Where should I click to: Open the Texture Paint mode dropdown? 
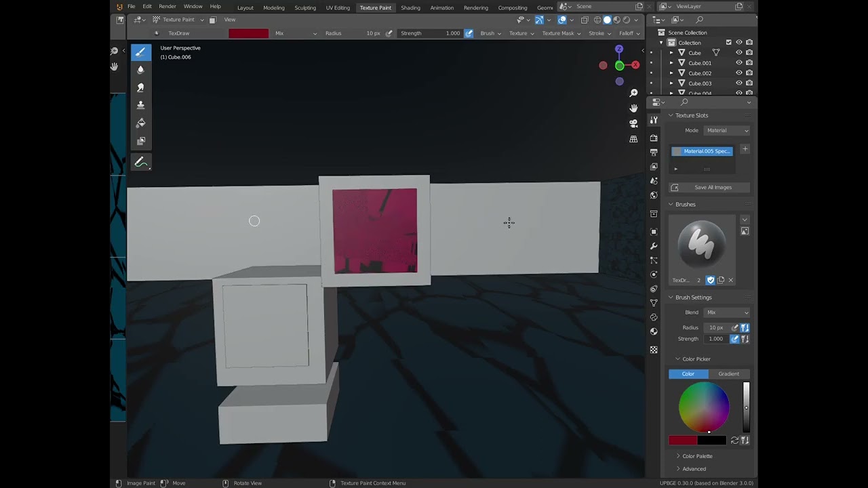pyautogui.click(x=178, y=20)
